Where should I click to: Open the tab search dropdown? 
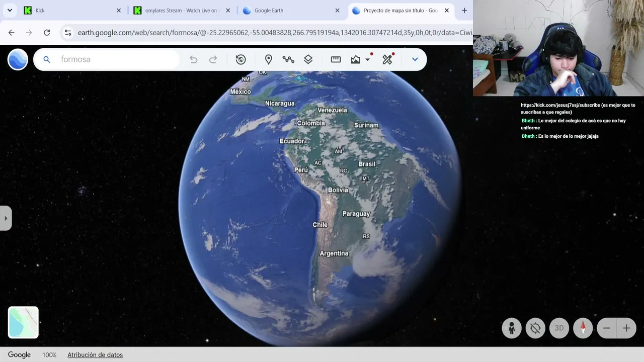tap(10, 11)
